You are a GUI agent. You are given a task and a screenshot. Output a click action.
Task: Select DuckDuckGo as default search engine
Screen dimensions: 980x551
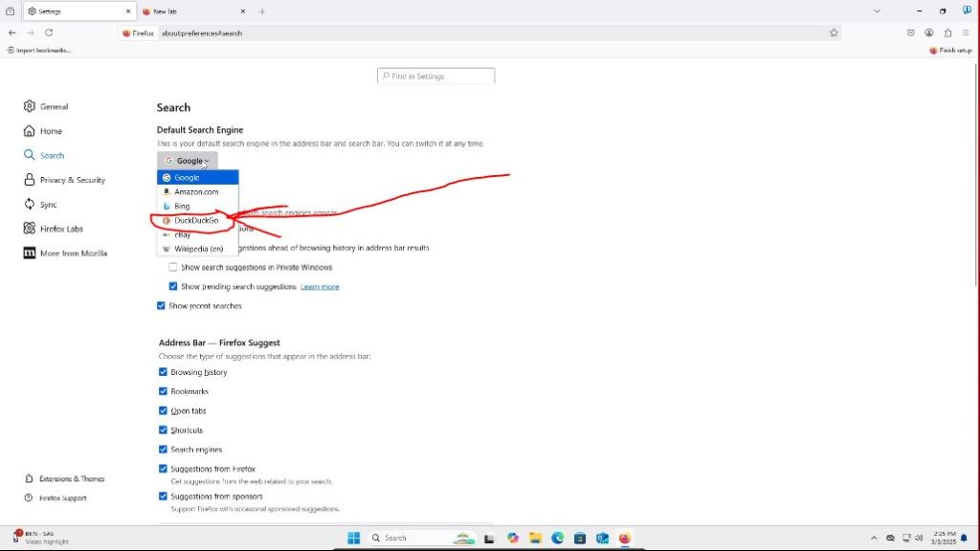197,221
